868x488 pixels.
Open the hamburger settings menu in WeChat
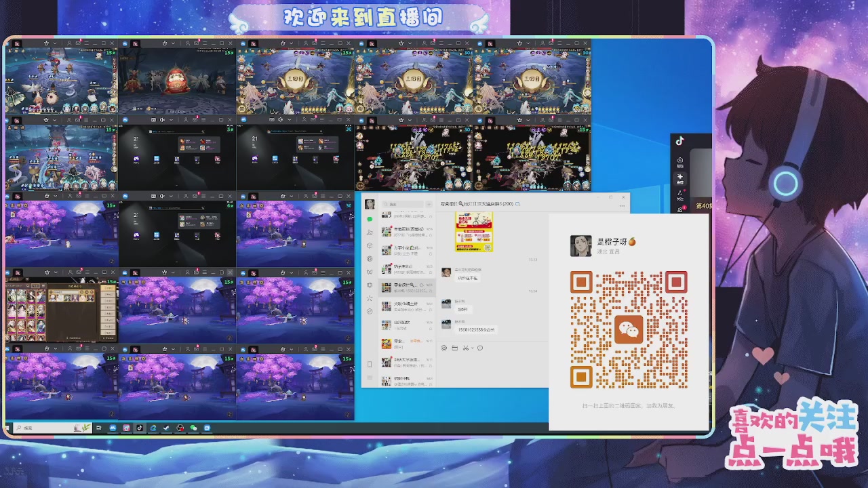click(370, 378)
